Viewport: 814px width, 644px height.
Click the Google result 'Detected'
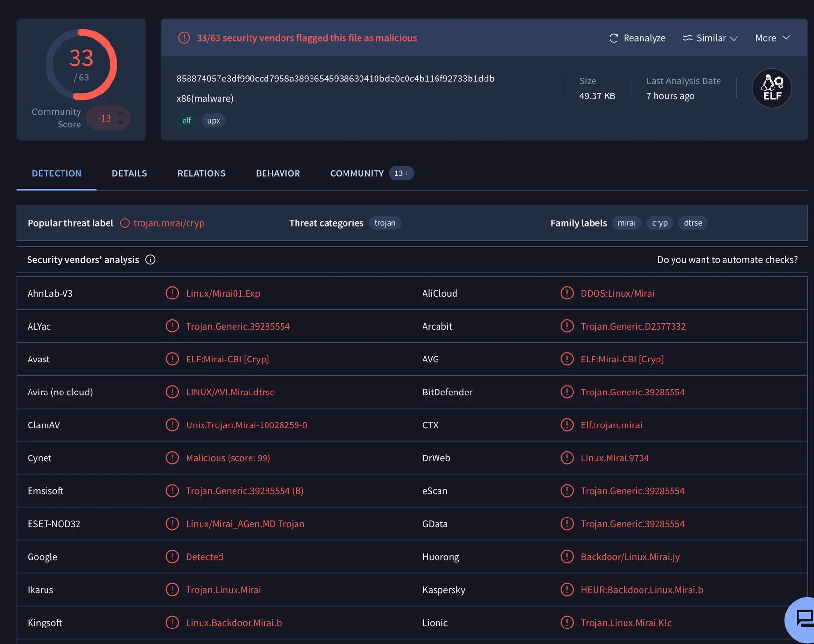coord(204,557)
